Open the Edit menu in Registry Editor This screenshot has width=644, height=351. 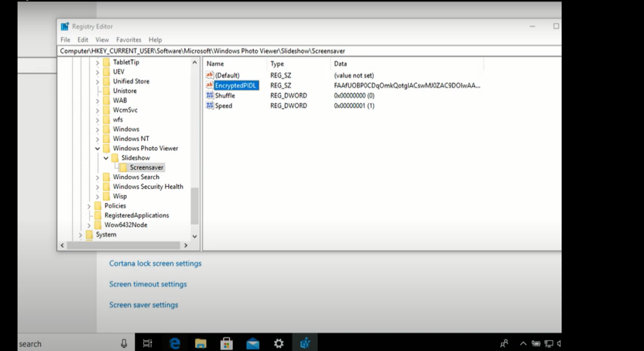[83, 40]
